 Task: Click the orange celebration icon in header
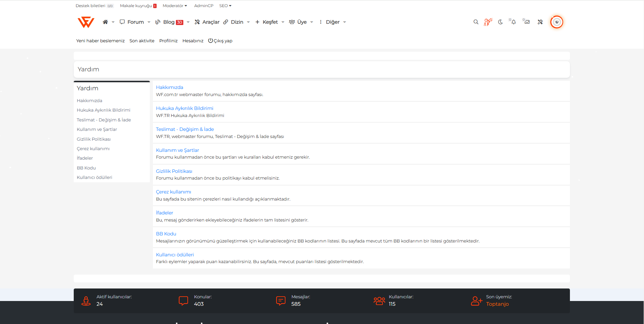(x=488, y=22)
